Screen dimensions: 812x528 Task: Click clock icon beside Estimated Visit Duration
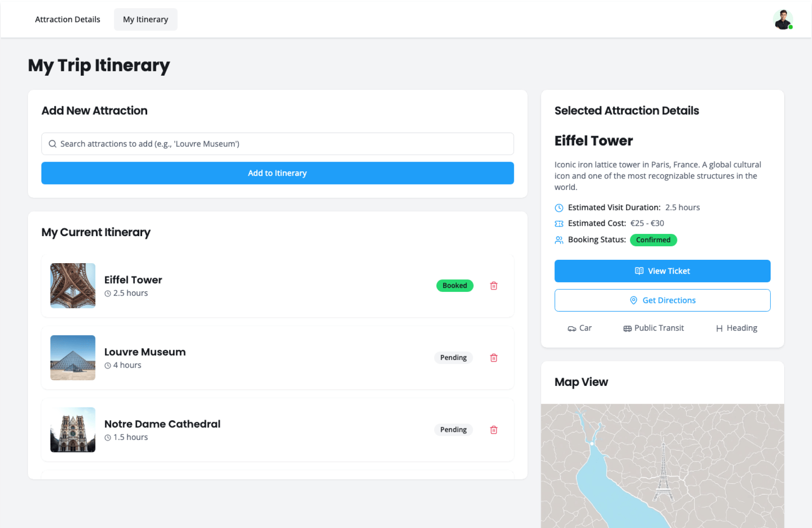pyautogui.click(x=559, y=208)
